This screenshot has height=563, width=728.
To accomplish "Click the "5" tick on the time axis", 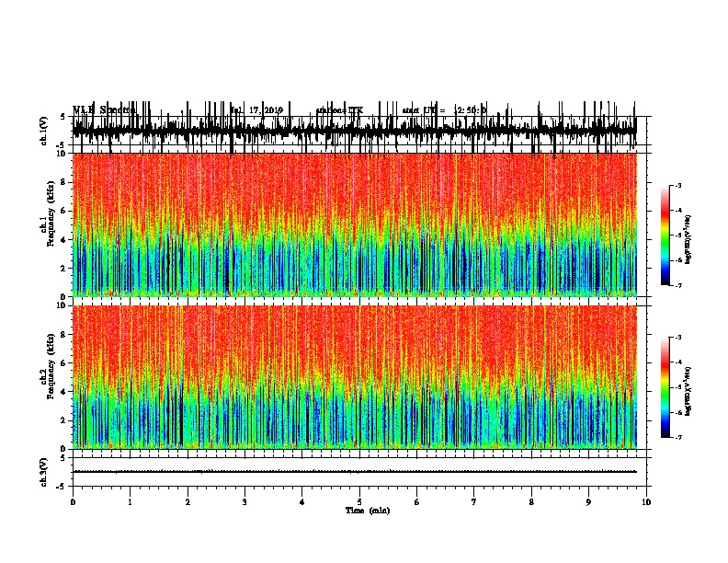I will pos(359,502).
